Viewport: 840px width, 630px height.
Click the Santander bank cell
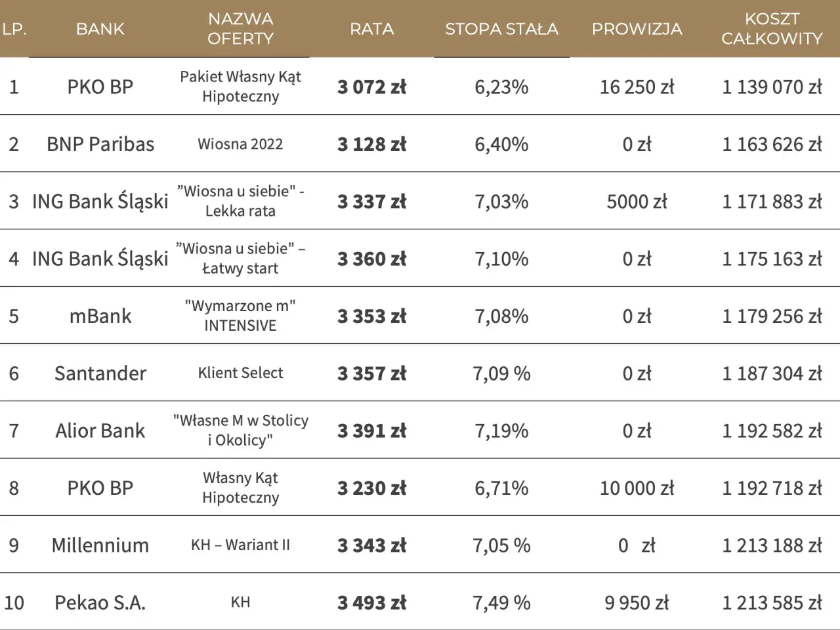tap(100, 373)
